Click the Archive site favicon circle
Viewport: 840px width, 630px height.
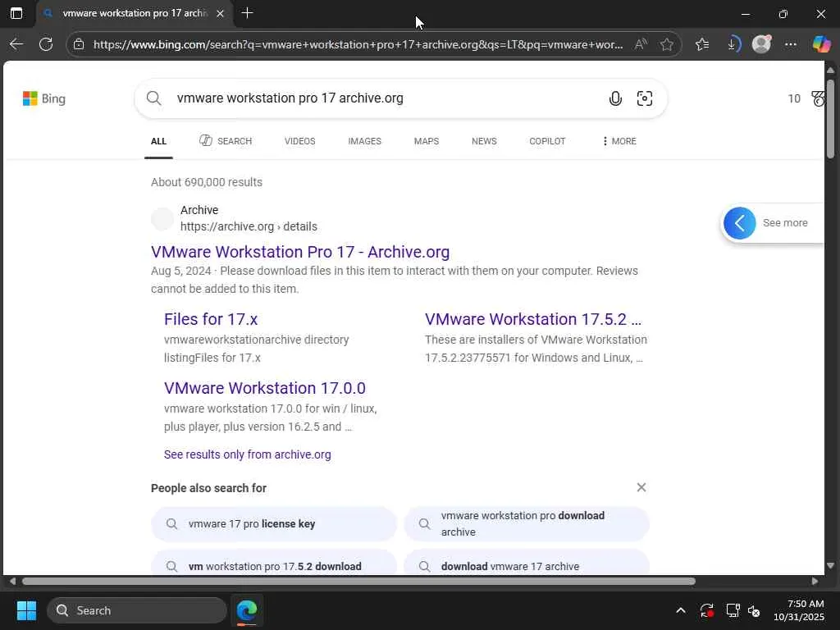pos(162,218)
